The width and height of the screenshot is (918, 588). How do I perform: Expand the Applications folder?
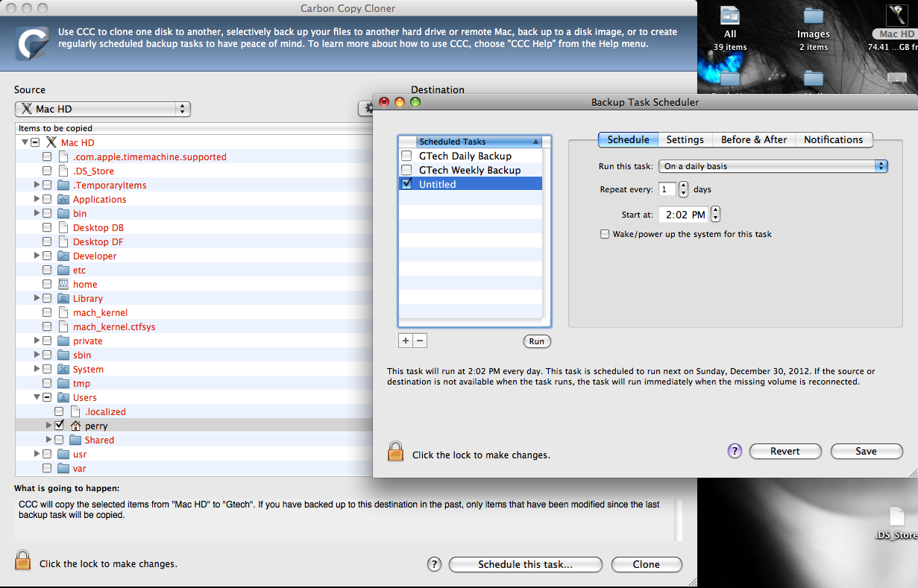[37, 200]
